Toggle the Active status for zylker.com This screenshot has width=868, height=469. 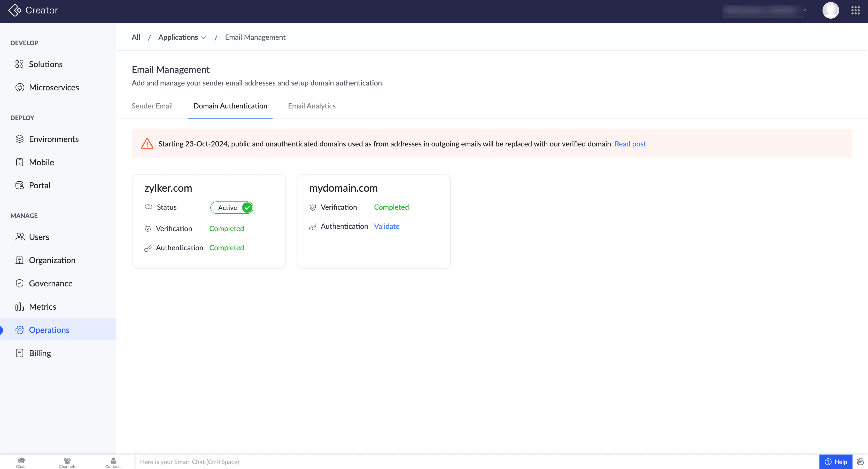(232, 208)
